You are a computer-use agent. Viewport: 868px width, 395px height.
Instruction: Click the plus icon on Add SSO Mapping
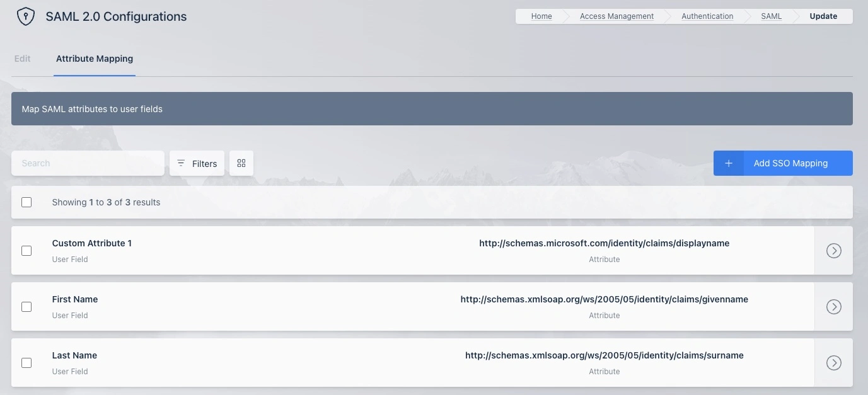[729, 163]
